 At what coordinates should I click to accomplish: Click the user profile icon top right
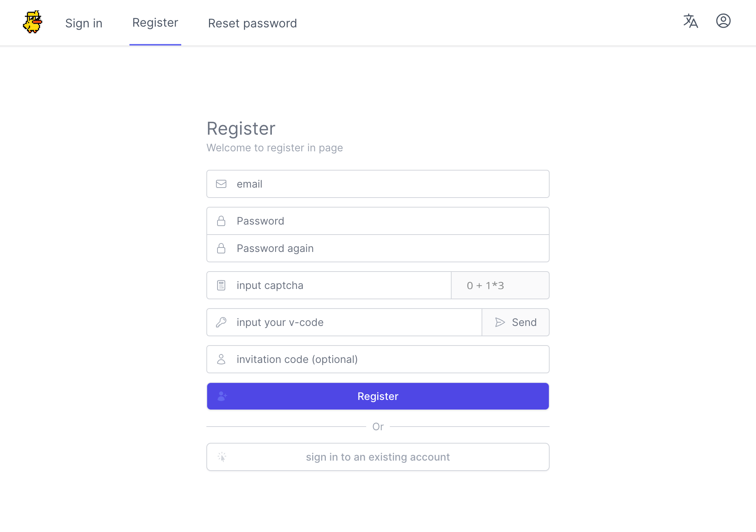click(x=723, y=21)
